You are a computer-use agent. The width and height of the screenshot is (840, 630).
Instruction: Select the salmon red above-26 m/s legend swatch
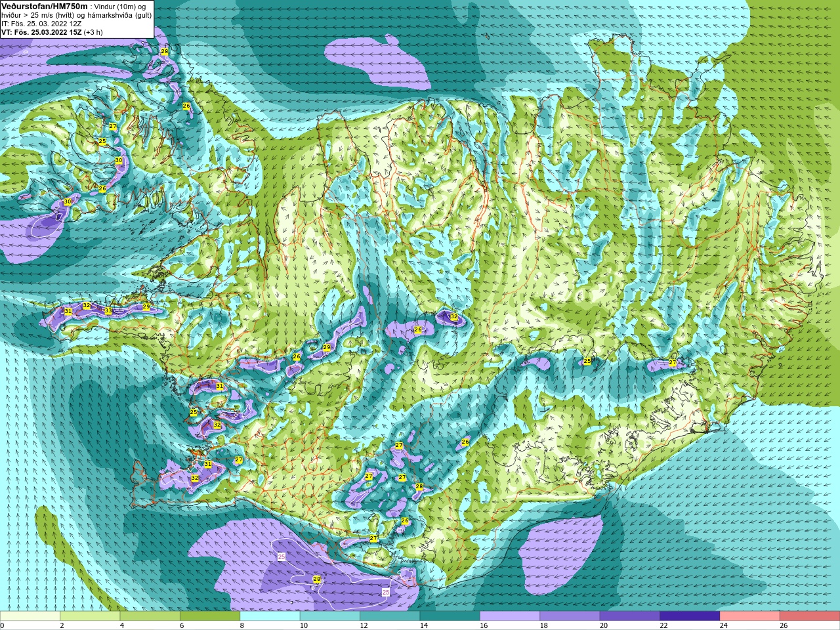(x=810, y=616)
